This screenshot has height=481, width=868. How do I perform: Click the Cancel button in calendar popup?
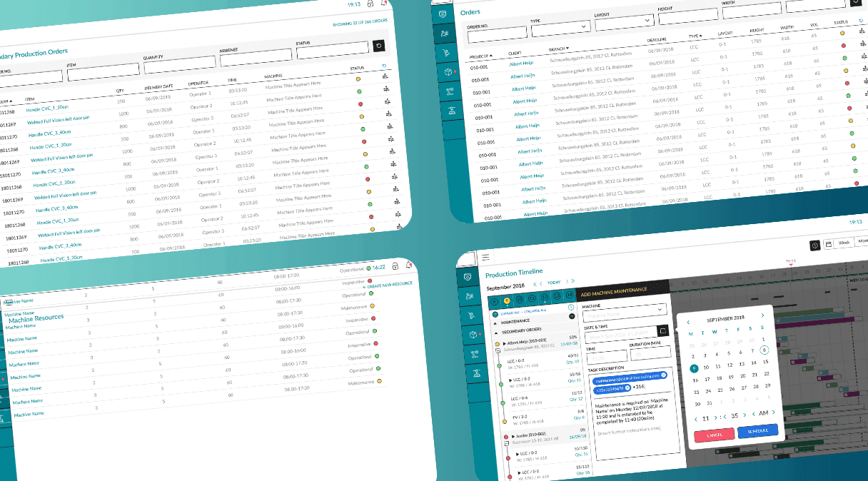pos(714,435)
